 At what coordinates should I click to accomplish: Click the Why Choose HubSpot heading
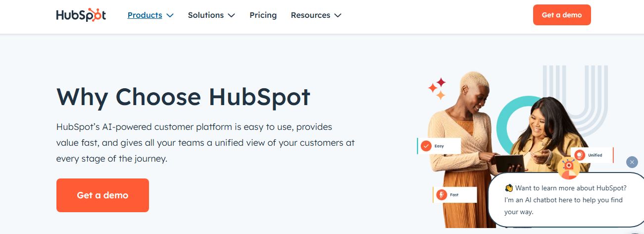183,97
